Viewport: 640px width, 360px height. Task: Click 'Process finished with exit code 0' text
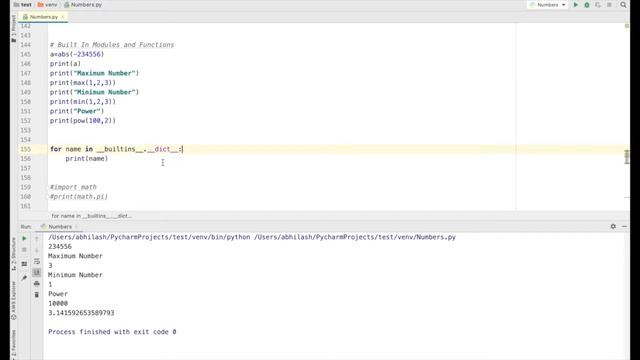(x=112, y=332)
